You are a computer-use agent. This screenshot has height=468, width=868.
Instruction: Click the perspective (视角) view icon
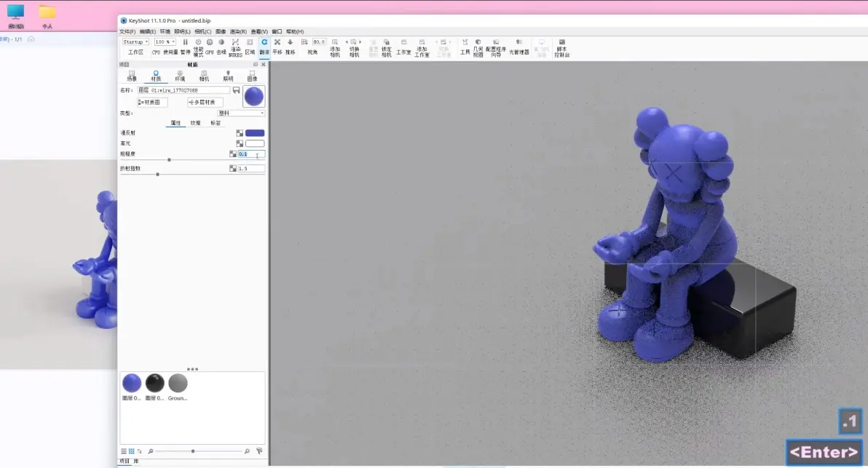[304, 42]
